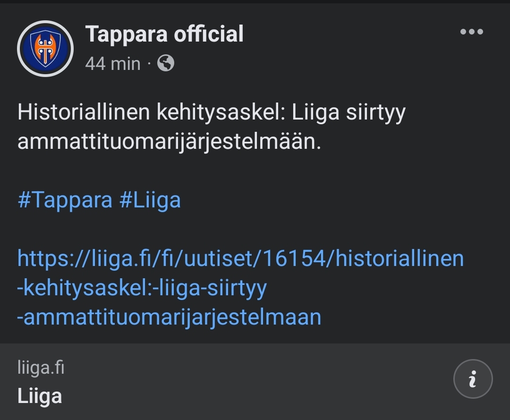The height and width of the screenshot is (420, 510).
Task: Click the globe public-visibility icon
Action: click(x=166, y=63)
